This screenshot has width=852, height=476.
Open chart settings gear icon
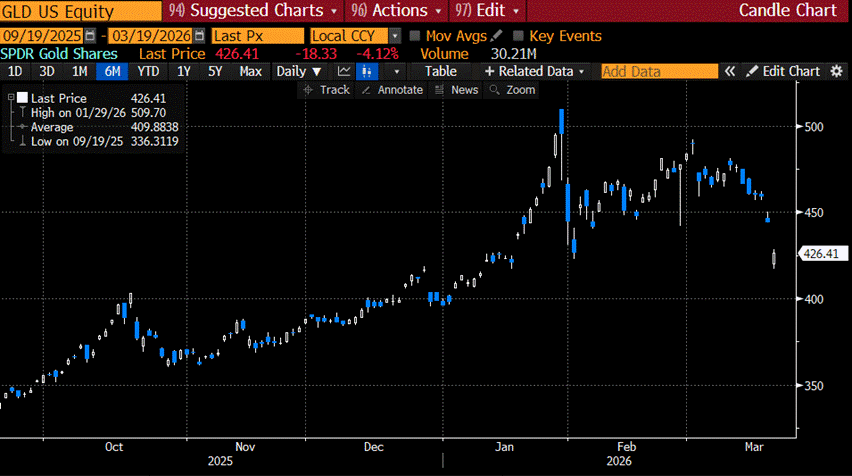837,71
